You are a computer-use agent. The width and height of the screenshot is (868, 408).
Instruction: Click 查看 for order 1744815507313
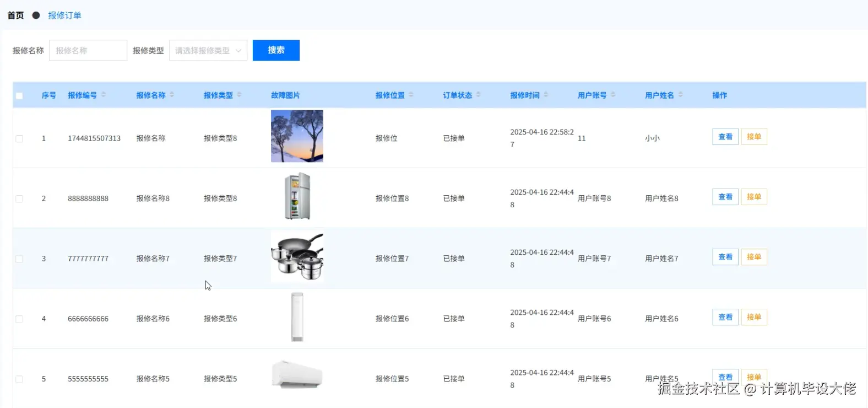coord(725,137)
